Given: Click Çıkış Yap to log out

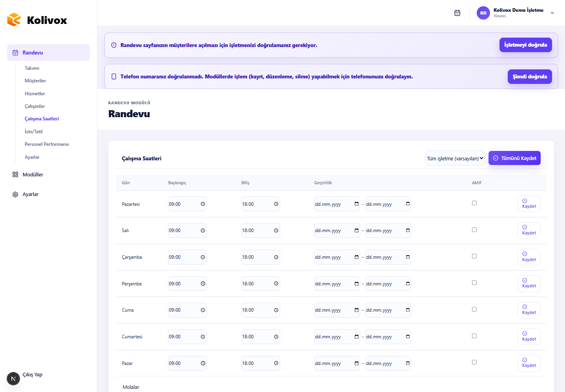Looking at the screenshot, I should click(x=33, y=375).
